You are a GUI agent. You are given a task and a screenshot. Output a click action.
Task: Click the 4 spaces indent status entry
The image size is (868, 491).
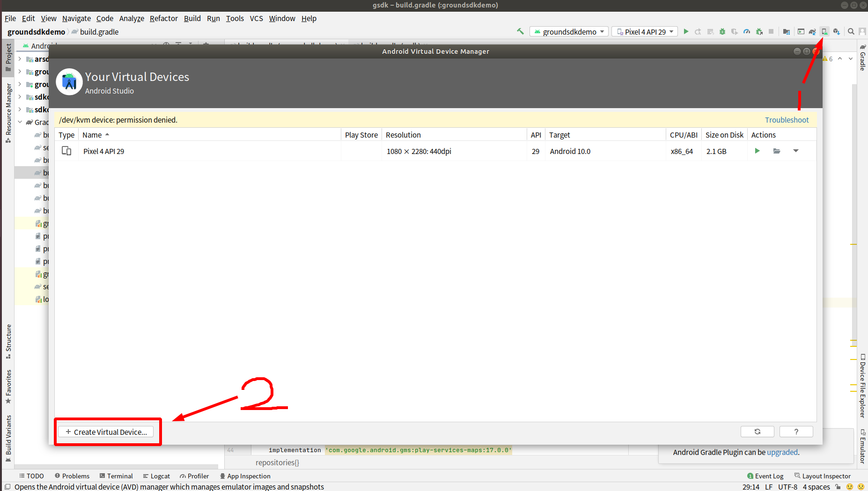click(x=817, y=487)
